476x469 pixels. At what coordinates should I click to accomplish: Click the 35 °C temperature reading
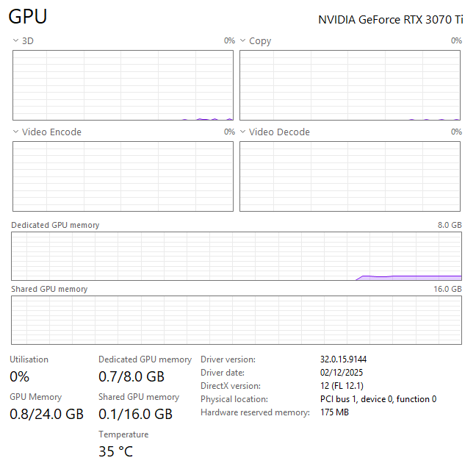116,451
